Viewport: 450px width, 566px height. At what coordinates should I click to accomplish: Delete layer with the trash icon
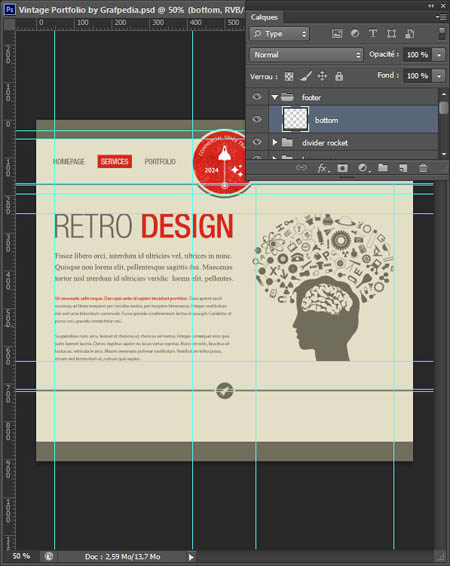coord(423,168)
